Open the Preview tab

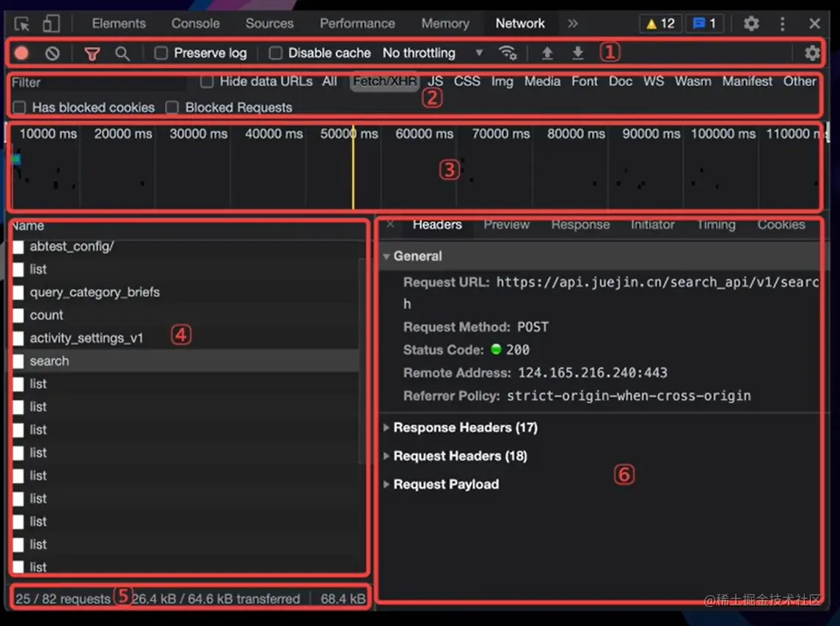point(507,225)
